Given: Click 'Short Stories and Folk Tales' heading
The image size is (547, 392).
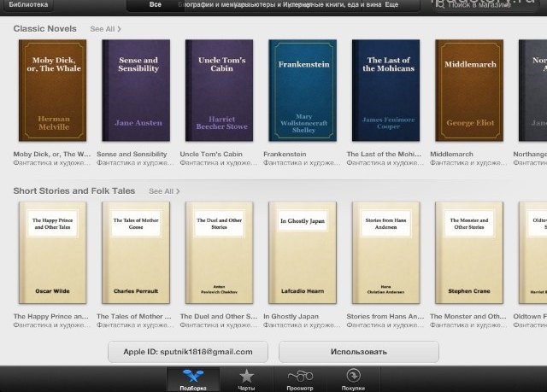Looking at the screenshot, I should 74,191.
